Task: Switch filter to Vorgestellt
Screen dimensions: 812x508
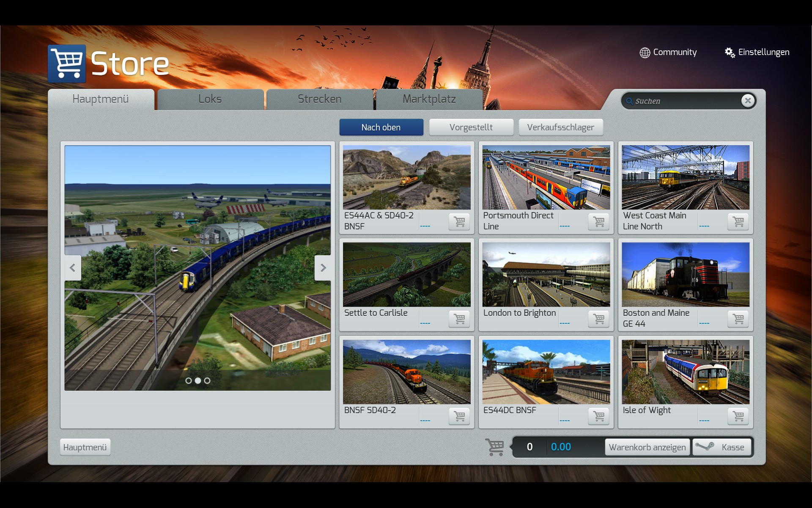Action: pos(471,127)
